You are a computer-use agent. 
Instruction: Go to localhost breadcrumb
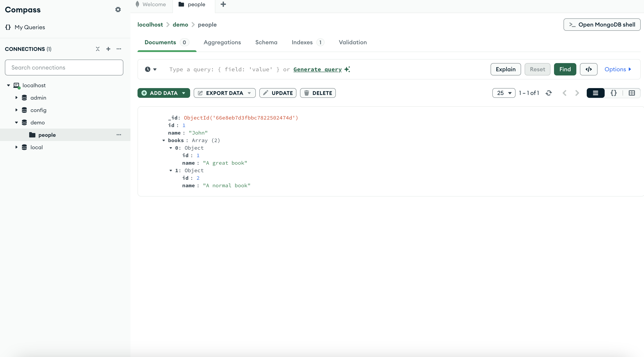coord(150,25)
